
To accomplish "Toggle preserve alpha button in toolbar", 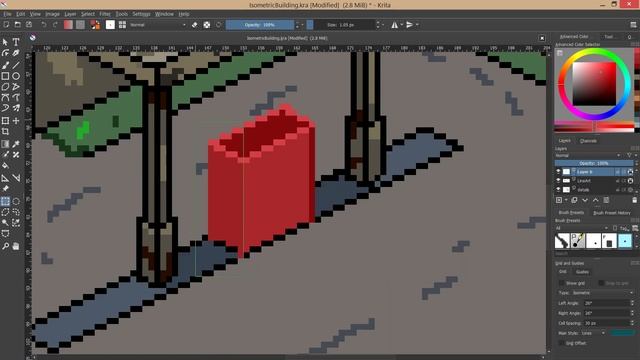I will click(x=207, y=25).
